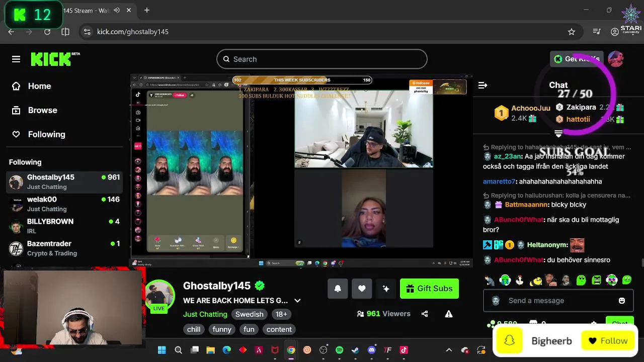
Task: Show hidden system tray icons chevron
Action: click(x=449, y=350)
